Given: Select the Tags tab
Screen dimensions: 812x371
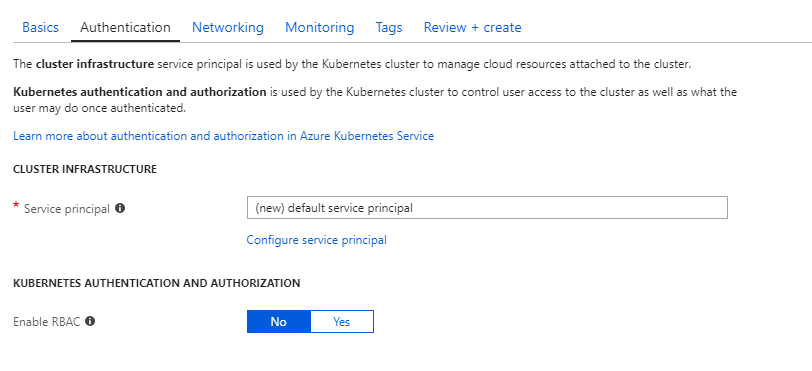Looking at the screenshot, I should [x=389, y=27].
